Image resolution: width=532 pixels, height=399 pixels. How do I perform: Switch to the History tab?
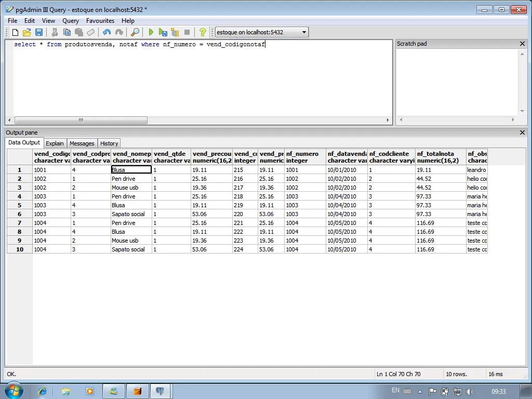109,143
